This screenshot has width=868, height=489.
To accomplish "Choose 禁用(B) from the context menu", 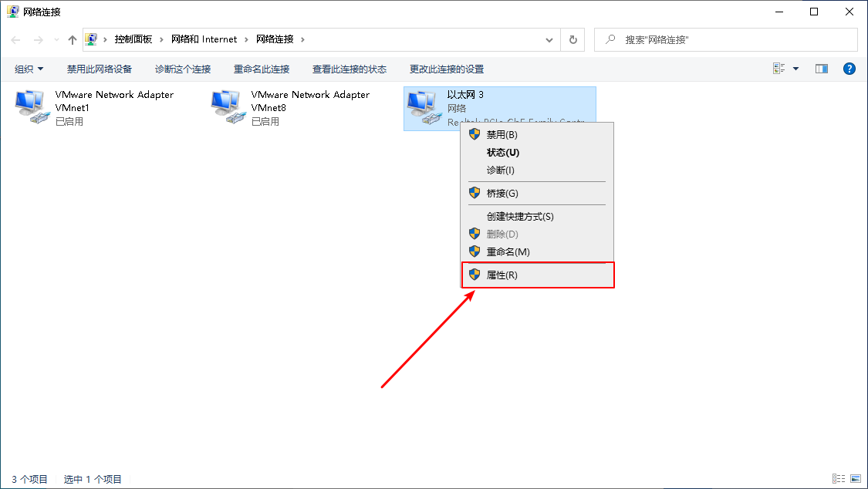I will (502, 135).
